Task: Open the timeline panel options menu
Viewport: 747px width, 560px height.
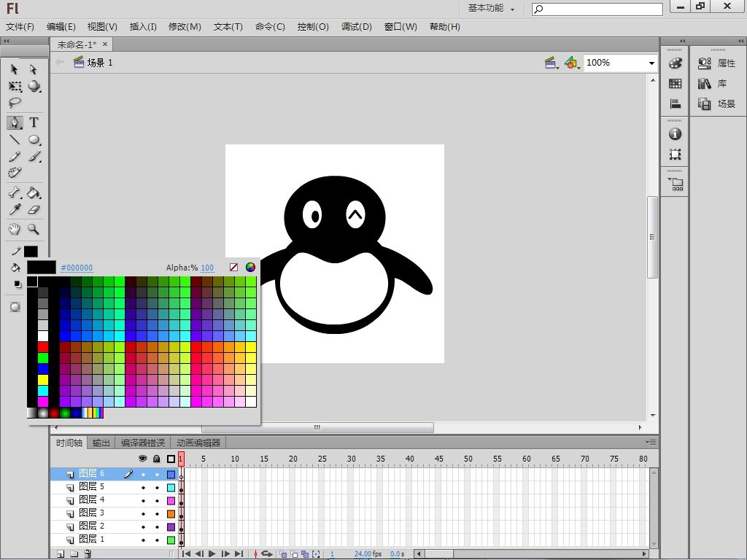Action: [651, 442]
